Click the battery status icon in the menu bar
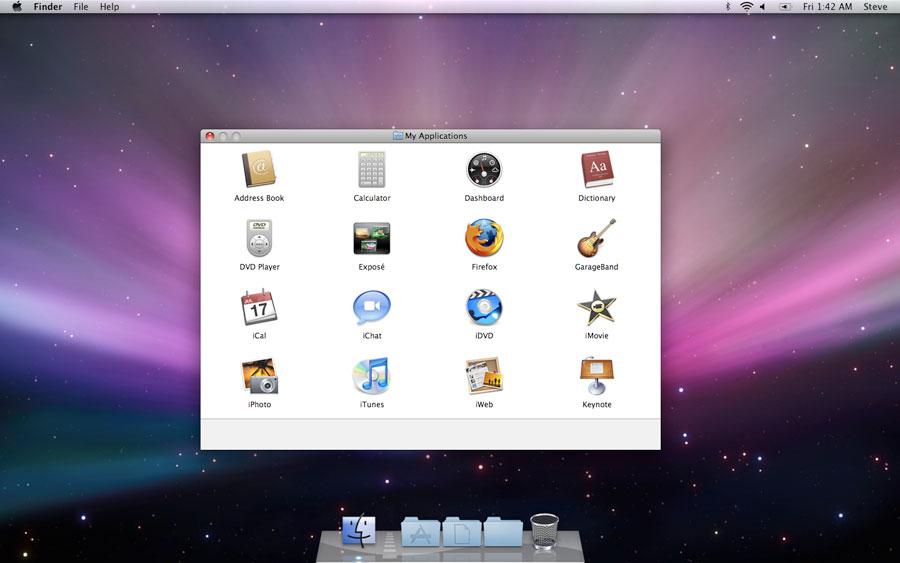This screenshot has width=900, height=563. point(785,7)
